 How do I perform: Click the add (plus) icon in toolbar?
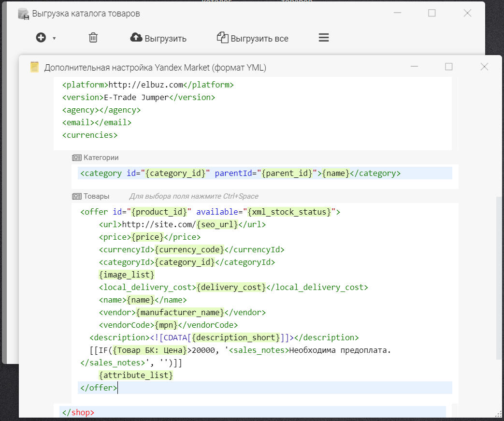(41, 38)
